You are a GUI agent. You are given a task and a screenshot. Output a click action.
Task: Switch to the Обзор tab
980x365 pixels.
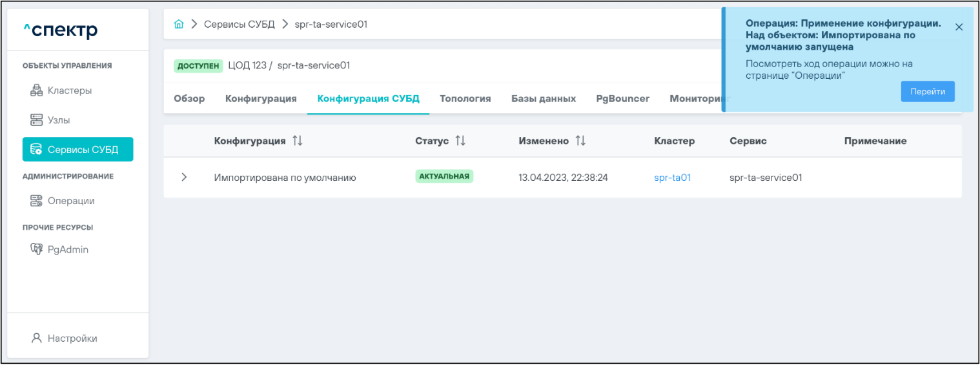point(189,99)
